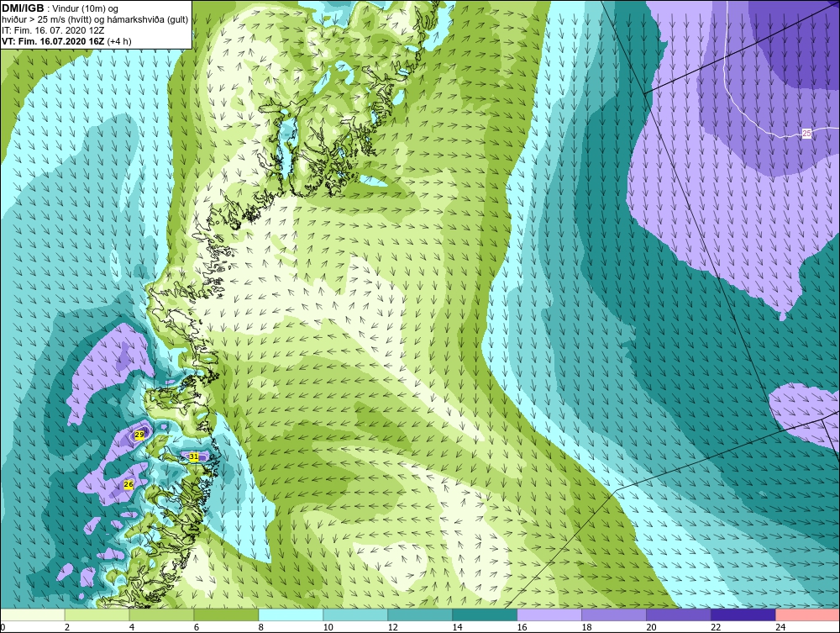Select the 4-6 m/s legend color
The height and width of the screenshot is (633, 840).
tap(161, 615)
